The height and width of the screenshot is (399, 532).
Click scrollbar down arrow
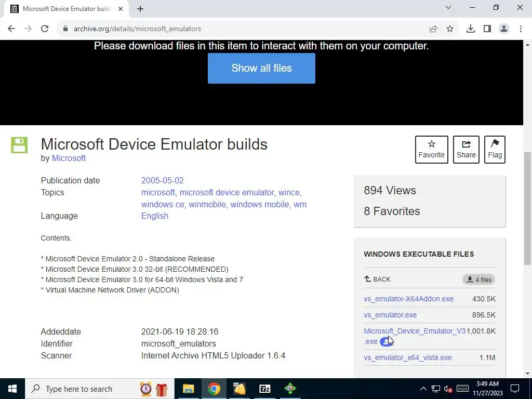click(528, 374)
